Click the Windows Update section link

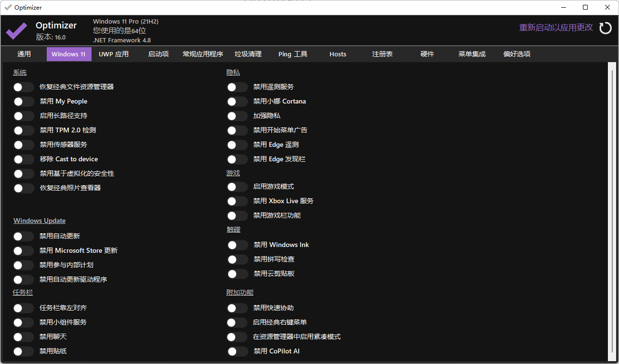pyautogui.click(x=40, y=221)
